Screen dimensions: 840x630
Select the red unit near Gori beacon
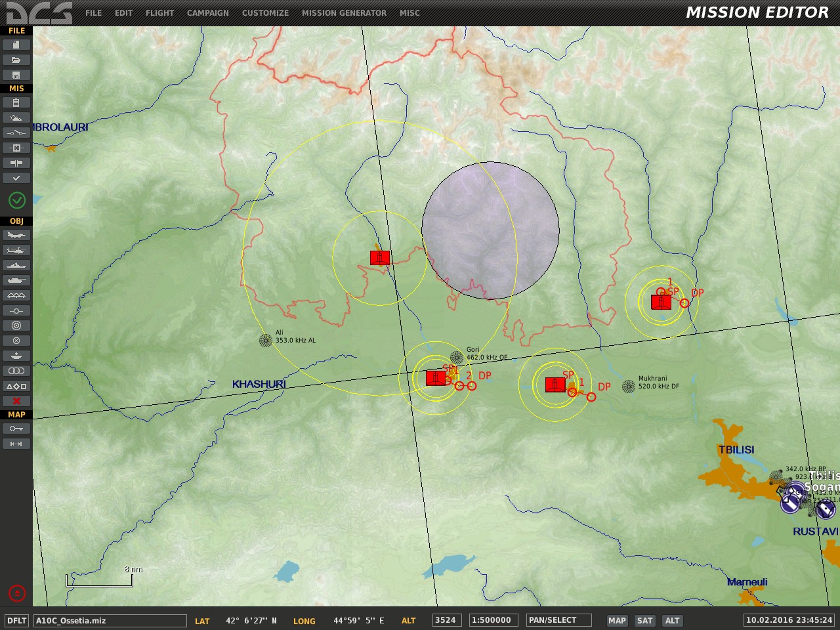click(x=436, y=377)
